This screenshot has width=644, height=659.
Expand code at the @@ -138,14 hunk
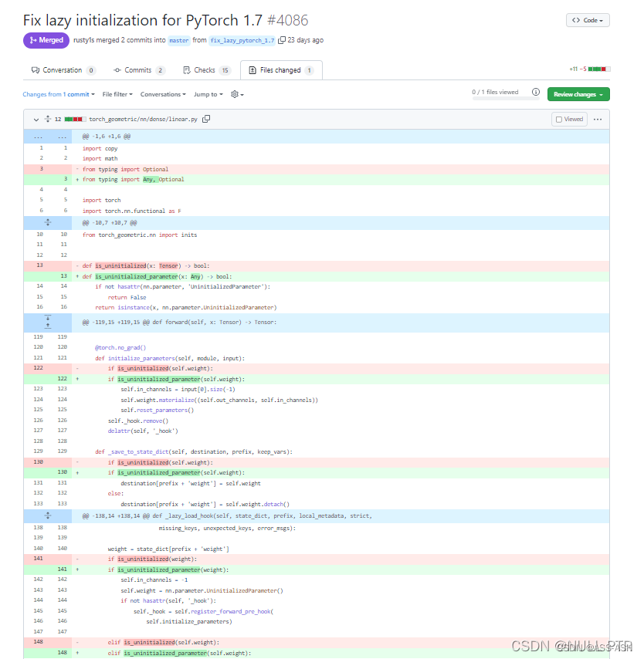click(x=48, y=515)
